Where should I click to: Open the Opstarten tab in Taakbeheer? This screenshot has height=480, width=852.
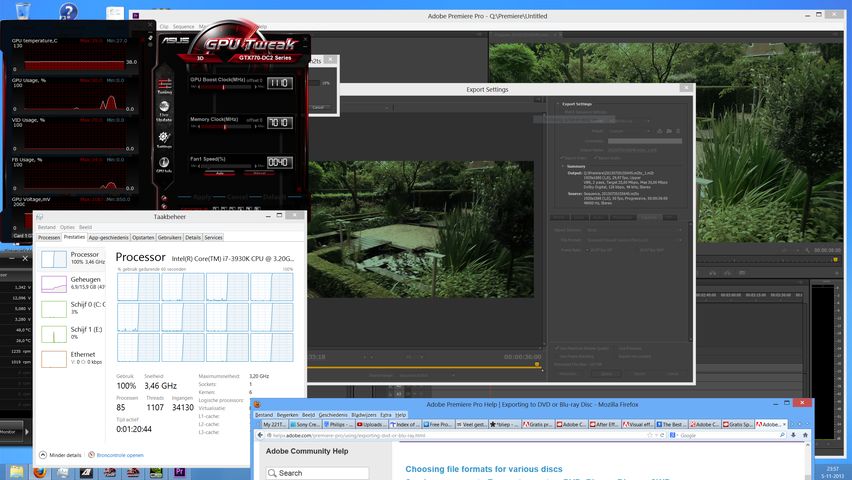[x=143, y=238]
